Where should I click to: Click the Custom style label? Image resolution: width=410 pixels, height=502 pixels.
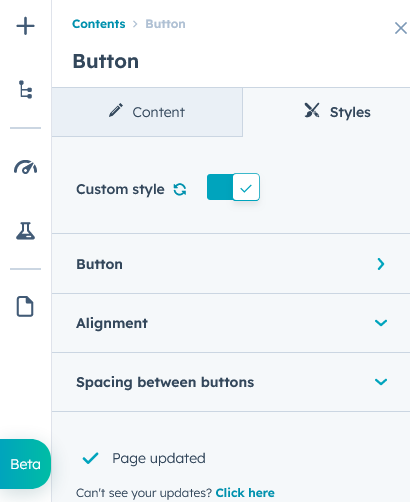click(x=120, y=189)
